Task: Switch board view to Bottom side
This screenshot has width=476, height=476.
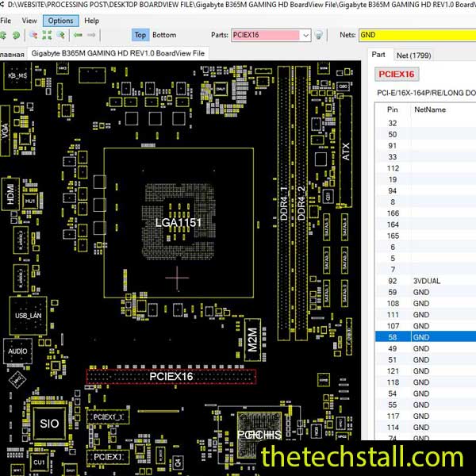Action: 164,35
